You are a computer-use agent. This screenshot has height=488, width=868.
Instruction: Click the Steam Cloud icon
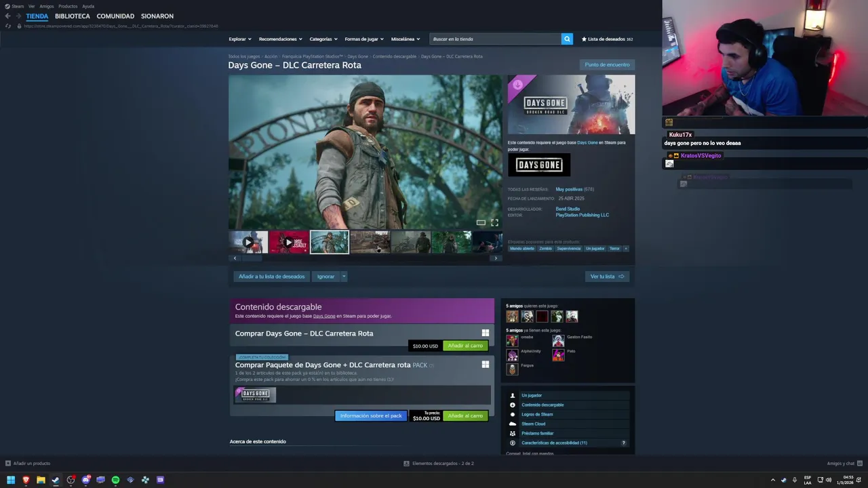tap(513, 424)
